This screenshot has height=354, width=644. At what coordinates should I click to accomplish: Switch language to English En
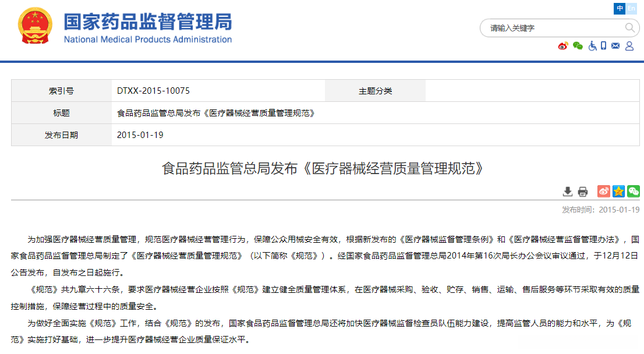point(631,8)
